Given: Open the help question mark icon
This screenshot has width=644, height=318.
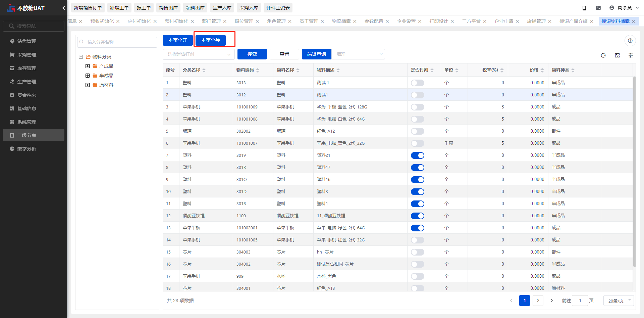Looking at the screenshot, I should click(630, 41).
